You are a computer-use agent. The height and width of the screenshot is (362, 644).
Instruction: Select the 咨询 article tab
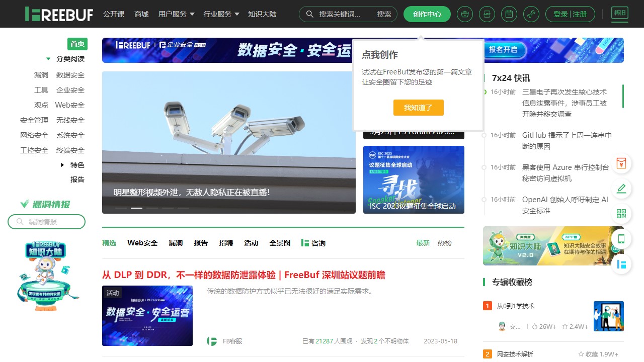pos(313,243)
